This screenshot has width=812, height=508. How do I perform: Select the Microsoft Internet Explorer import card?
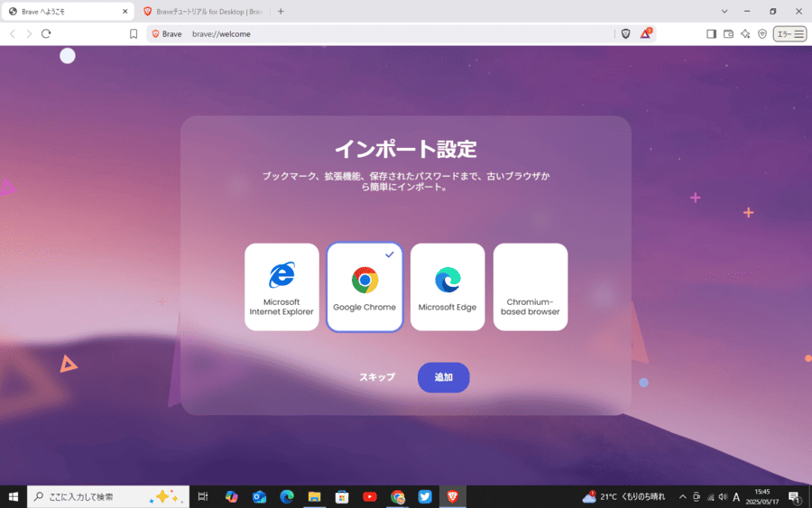[x=281, y=287]
